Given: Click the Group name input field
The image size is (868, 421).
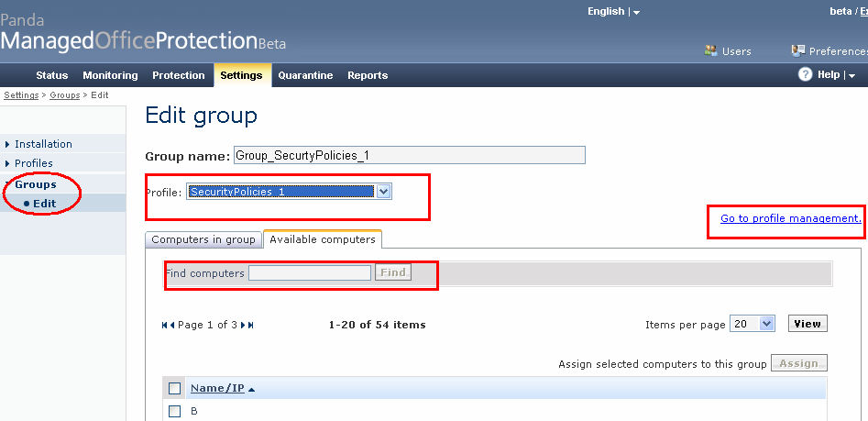Looking at the screenshot, I should 409,155.
